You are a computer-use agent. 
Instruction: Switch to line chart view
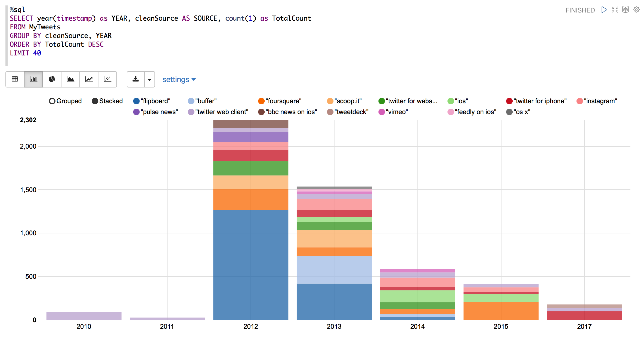pos(89,79)
